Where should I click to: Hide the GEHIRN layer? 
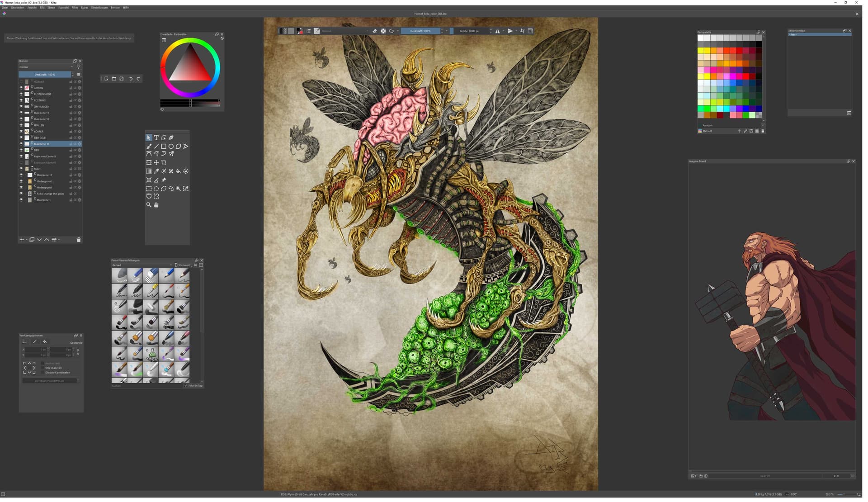coord(21,88)
